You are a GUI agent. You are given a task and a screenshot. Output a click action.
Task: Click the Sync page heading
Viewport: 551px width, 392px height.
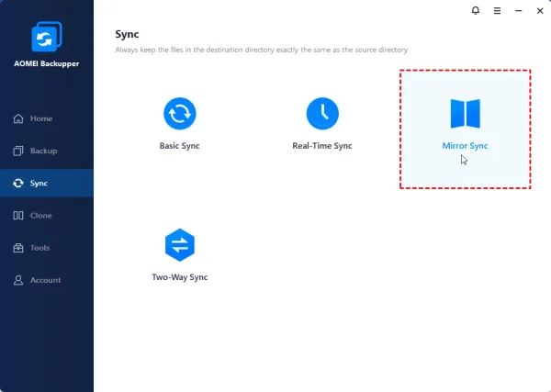[127, 34]
